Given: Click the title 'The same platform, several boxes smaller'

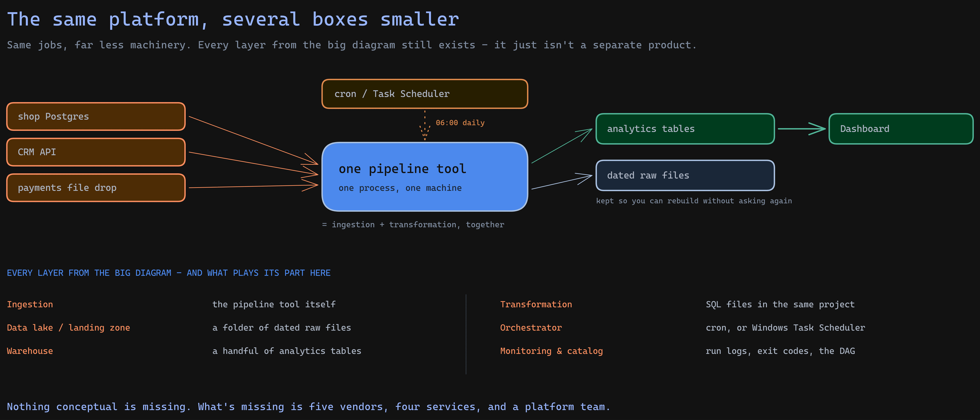Looking at the screenshot, I should tap(233, 19).
